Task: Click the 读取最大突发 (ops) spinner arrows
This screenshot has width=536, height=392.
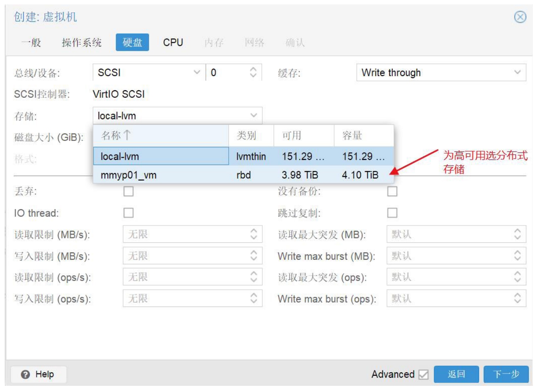Action: 517,277
